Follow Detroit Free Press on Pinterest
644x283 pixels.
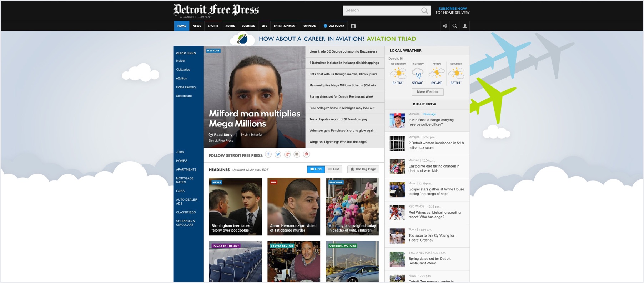tap(306, 154)
